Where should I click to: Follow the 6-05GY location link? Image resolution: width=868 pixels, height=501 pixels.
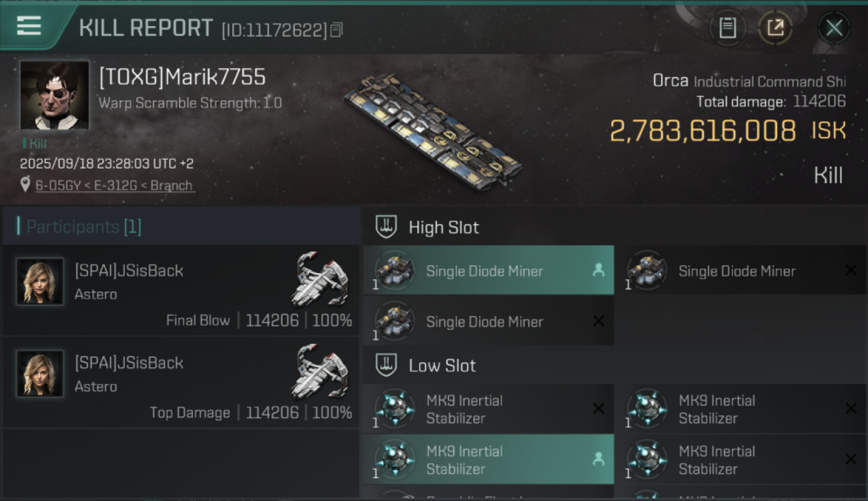[114, 186]
